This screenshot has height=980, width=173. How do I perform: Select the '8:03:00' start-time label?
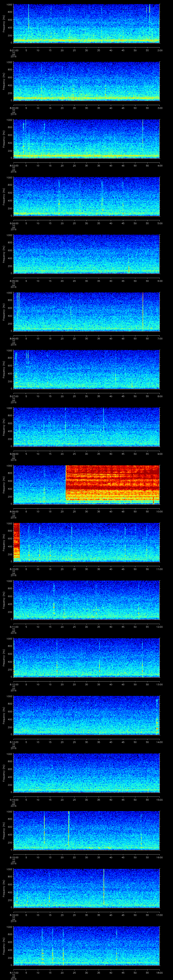click(x=14, y=166)
